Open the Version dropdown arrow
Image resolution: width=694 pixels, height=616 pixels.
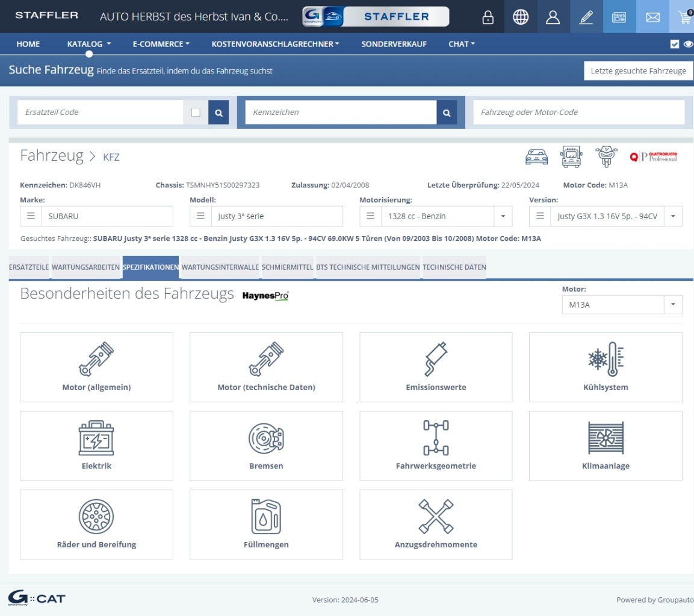click(673, 216)
